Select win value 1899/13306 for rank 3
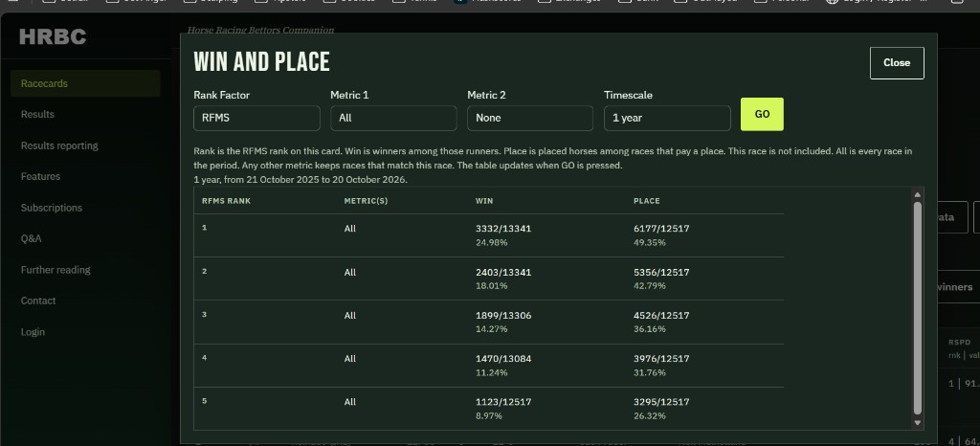The width and height of the screenshot is (980, 446). (x=503, y=316)
